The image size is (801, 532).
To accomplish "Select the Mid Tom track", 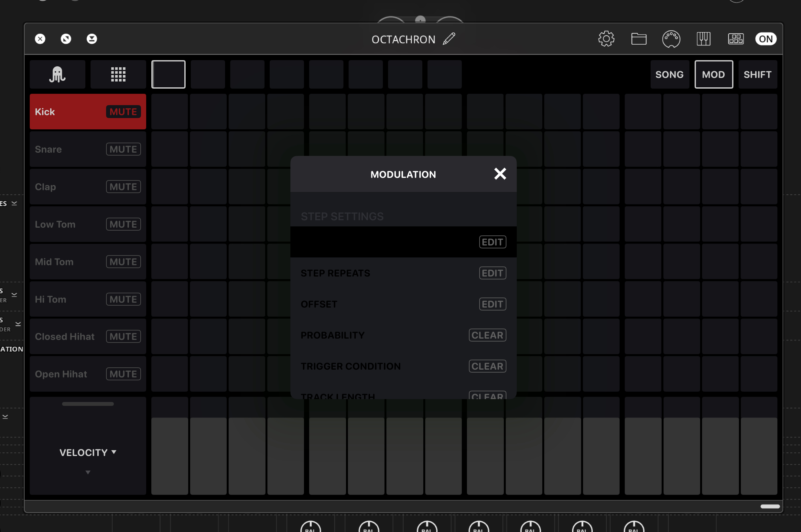I will pyautogui.click(x=88, y=262).
